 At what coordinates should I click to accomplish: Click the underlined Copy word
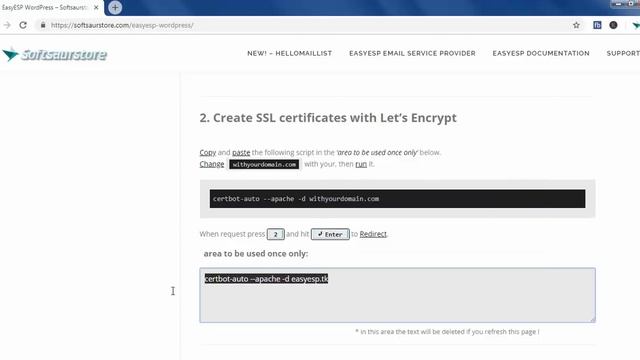[207, 152]
